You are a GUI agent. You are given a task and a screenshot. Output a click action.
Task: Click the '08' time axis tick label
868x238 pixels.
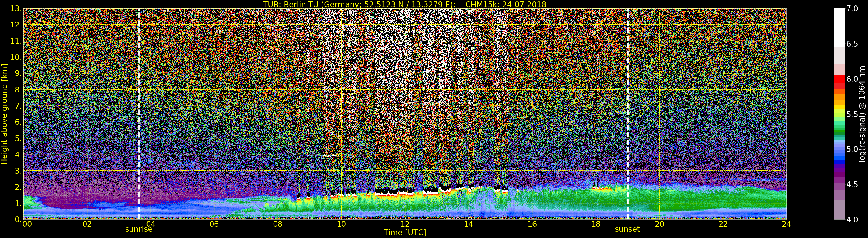(278, 224)
